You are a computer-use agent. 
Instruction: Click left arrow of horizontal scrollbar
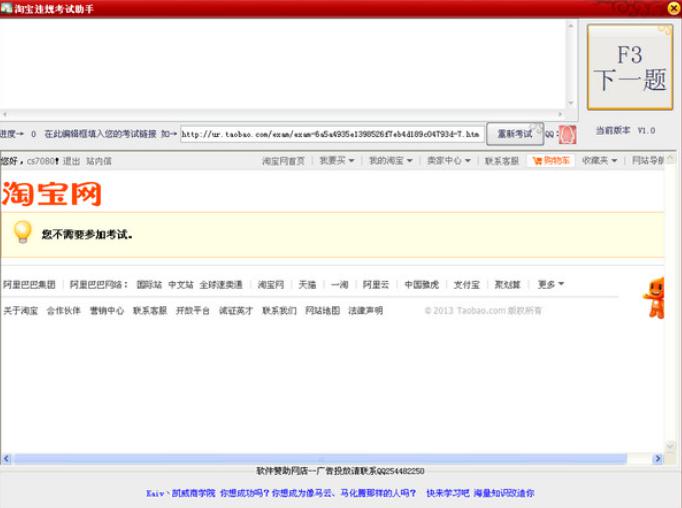(x=6, y=458)
